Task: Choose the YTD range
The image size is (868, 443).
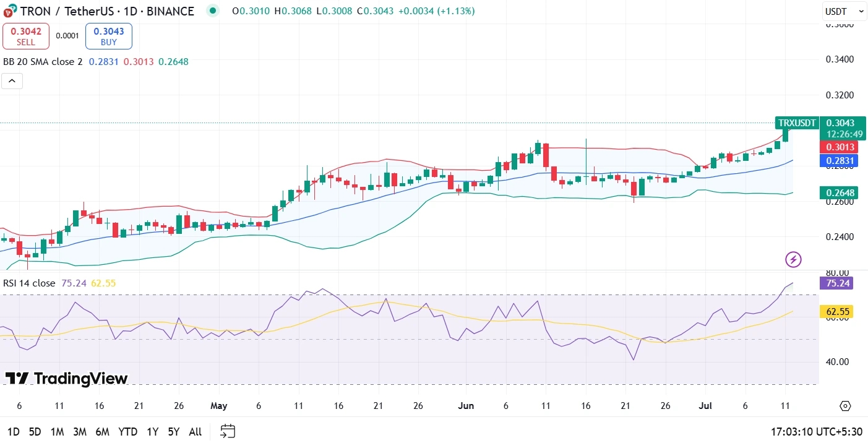Action: (128, 432)
